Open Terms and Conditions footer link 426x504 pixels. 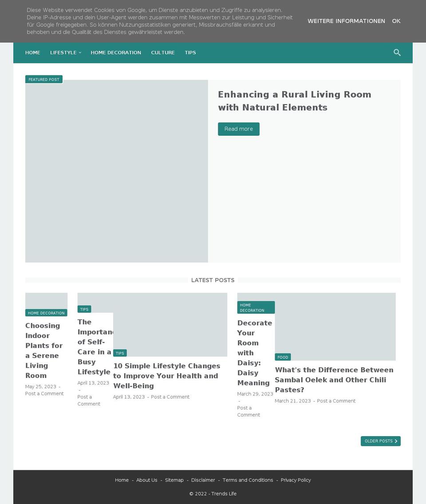pos(248,480)
